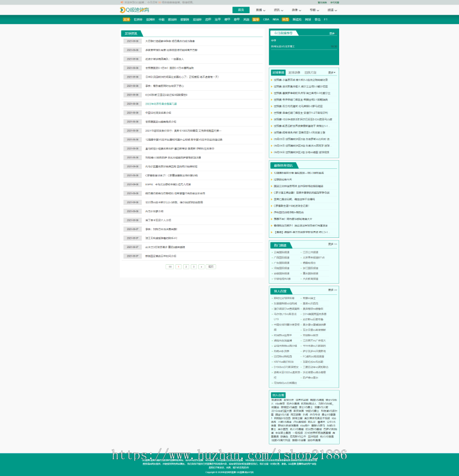Image resolution: width=459 pixels, height=476 pixels.
Task: Open article beginning 日本队回国
Action: [x=182, y=77]
